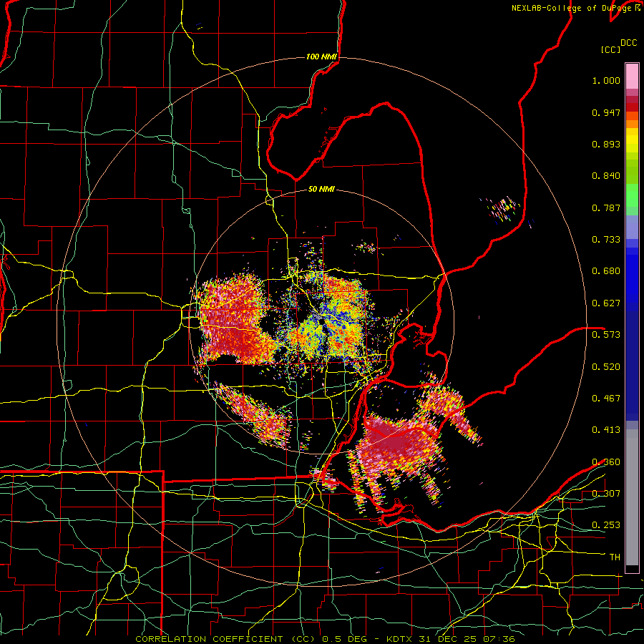The height and width of the screenshot is (644, 644).
Task: Click the [CC] units label
Action: [610, 49]
